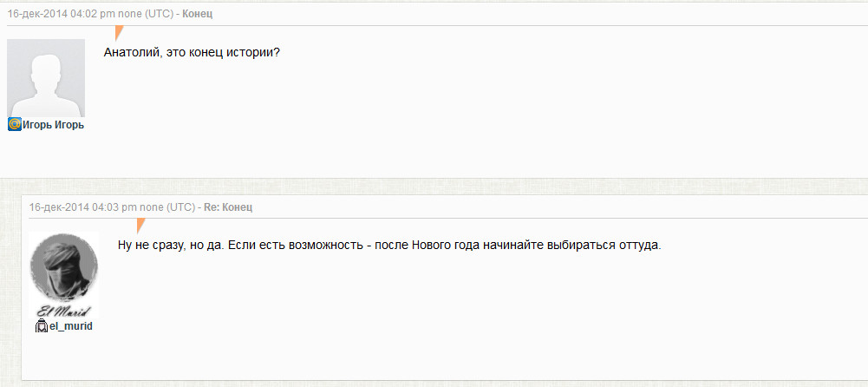The height and width of the screenshot is (387, 868).
Task: Click the word "оттуда" ending the reply
Action: 640,245
